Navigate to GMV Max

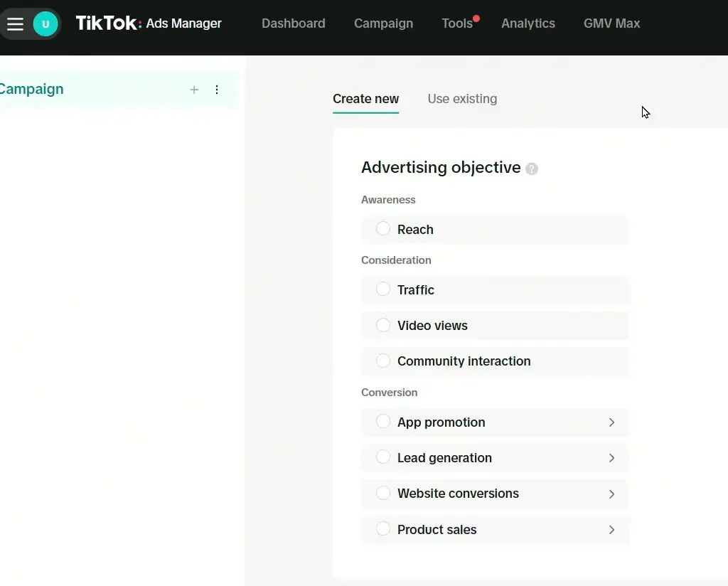pos(611,23)
